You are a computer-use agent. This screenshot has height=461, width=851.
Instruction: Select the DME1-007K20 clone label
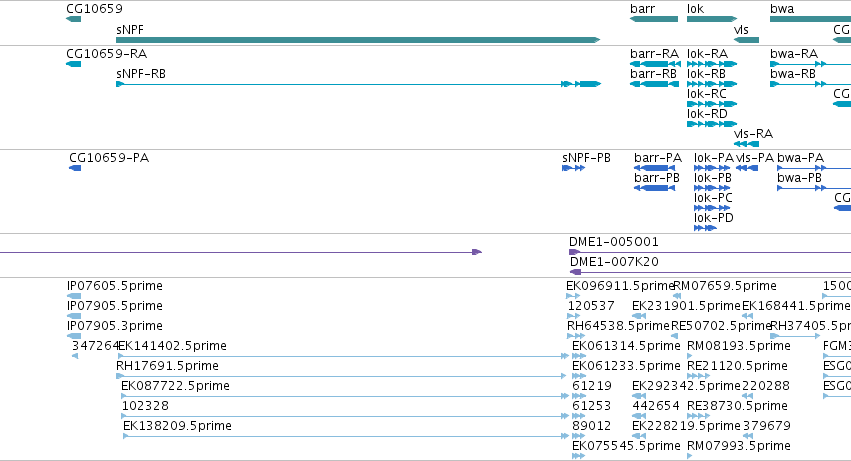click(x=614, y=262)
